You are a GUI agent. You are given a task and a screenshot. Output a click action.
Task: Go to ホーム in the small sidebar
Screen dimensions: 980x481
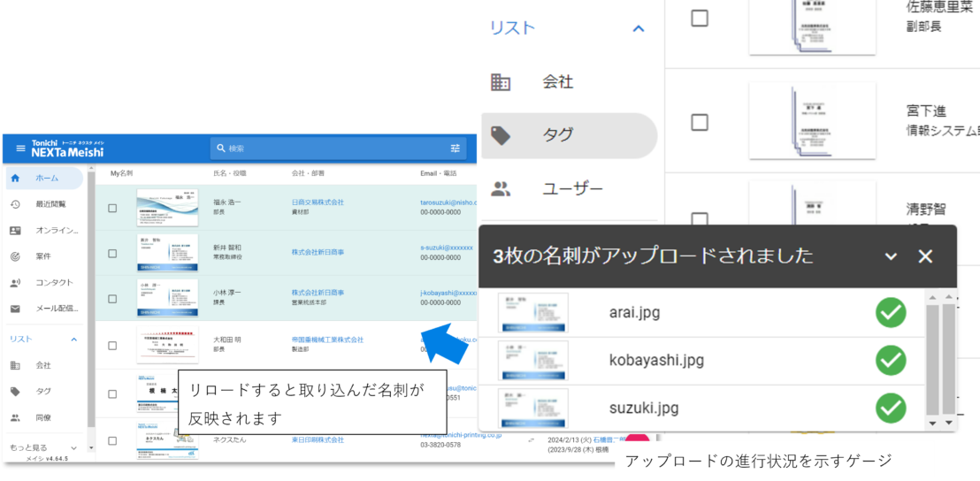click(44, 178)
